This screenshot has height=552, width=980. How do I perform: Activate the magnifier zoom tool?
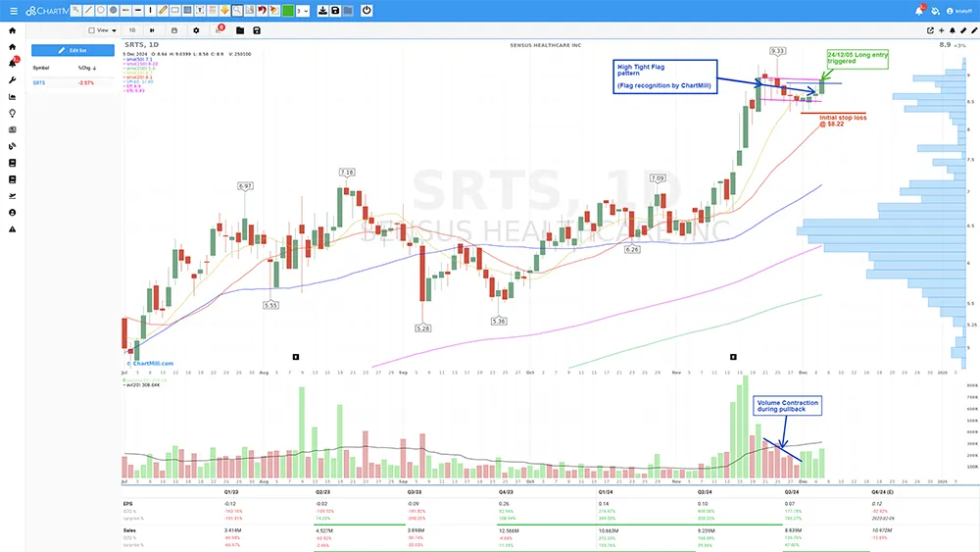(x=237, y=10)
